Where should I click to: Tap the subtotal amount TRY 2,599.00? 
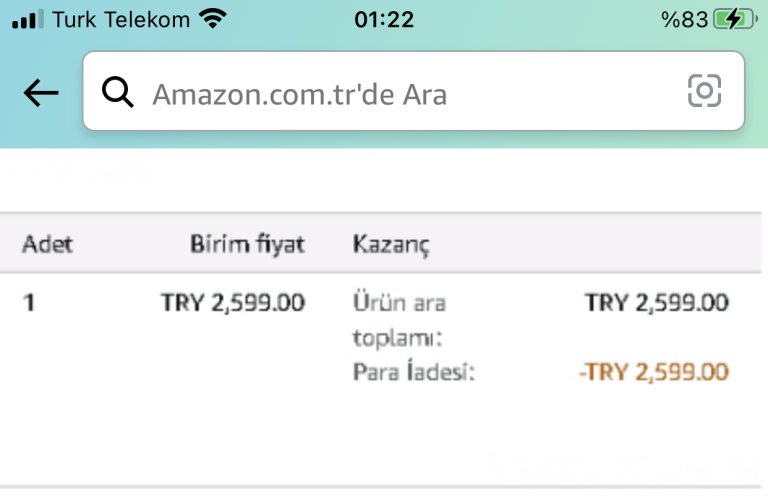657,302
